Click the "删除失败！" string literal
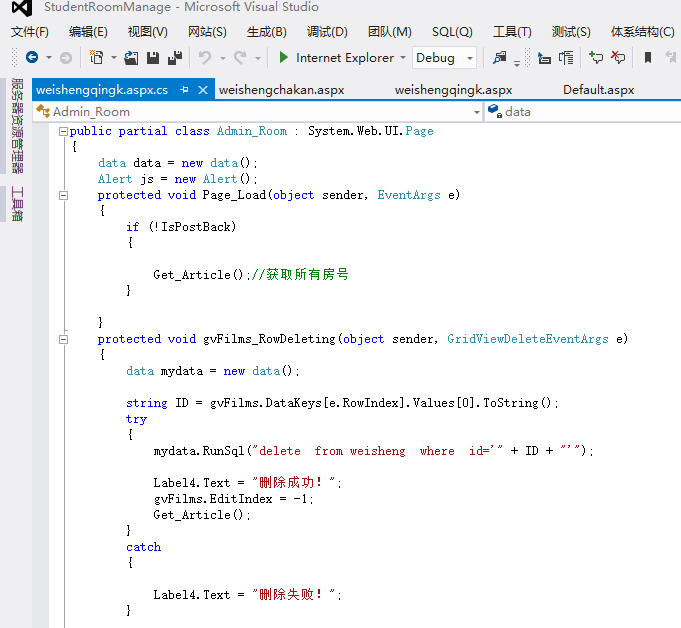Viewport: 681px width, 628px height. pos(294,594)
